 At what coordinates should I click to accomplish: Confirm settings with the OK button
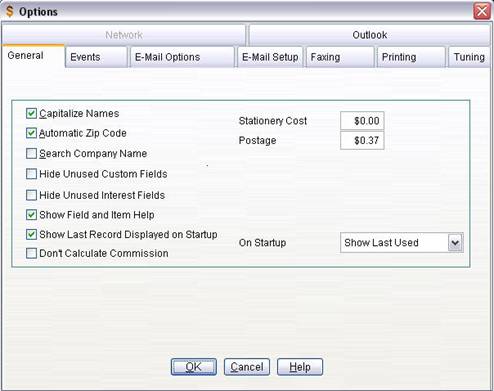tap(194, 367)
